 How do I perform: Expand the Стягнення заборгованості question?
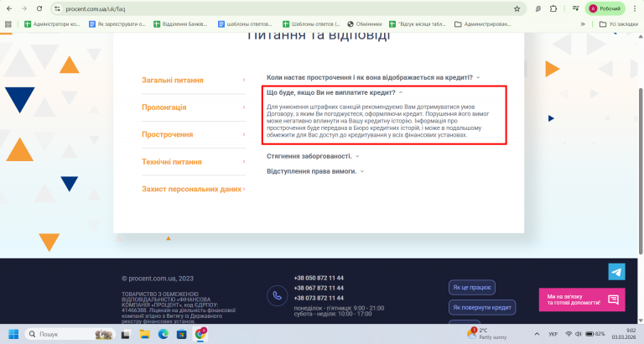313,156
